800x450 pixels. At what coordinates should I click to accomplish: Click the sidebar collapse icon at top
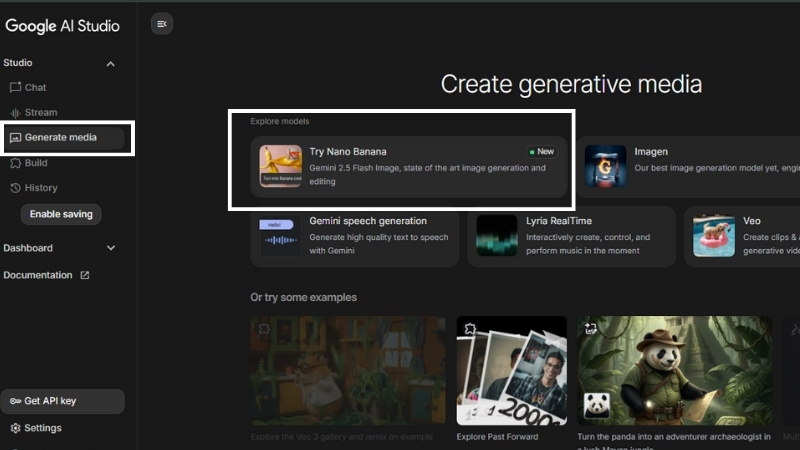click(162, 24)
